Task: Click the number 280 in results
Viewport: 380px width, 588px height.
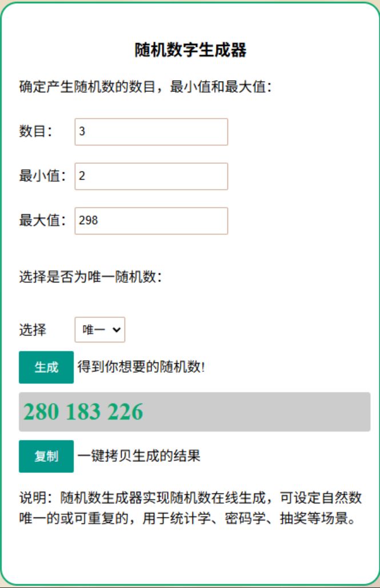Action: point(42,412)
